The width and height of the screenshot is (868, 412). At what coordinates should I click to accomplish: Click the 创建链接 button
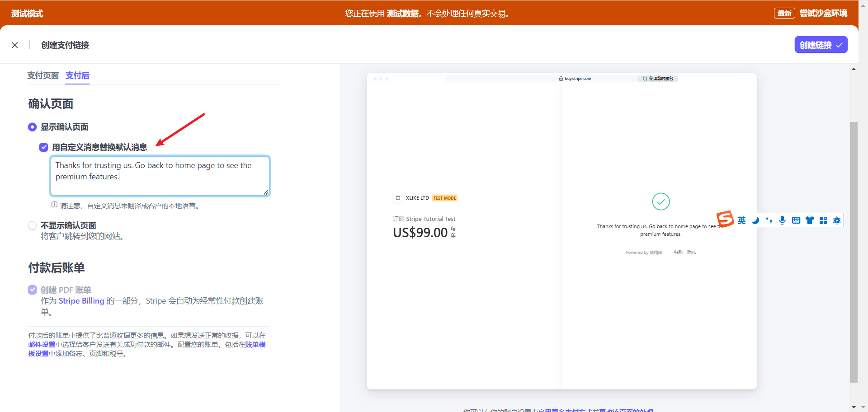pyautogui.click(x=821, y=45)
